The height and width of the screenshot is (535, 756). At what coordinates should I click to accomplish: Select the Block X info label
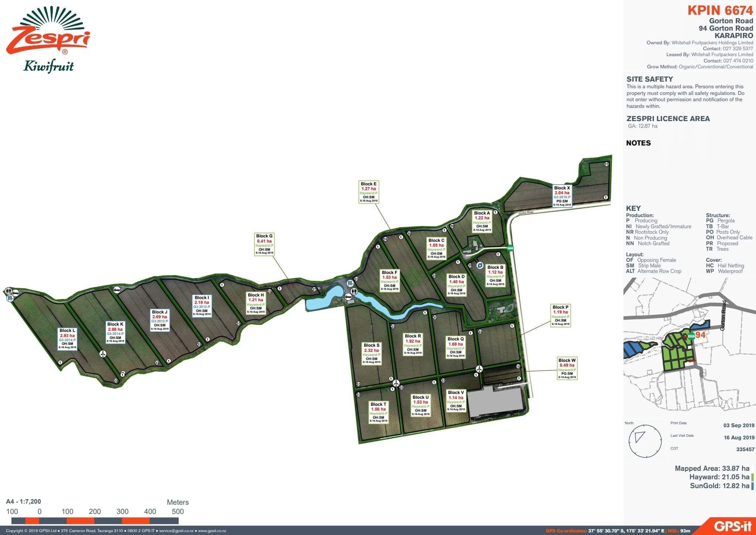click(x=562, y=196)
